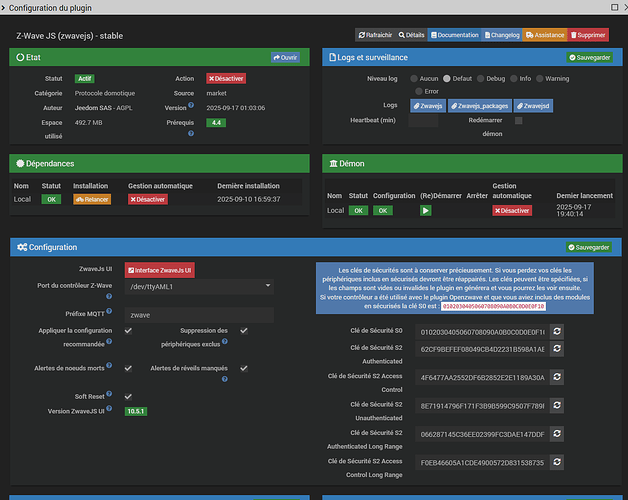Open the Interface ZwaveJs UI button
Viewport: 628px width, 500px height.
pyautogui.click(x=159, y=268)
